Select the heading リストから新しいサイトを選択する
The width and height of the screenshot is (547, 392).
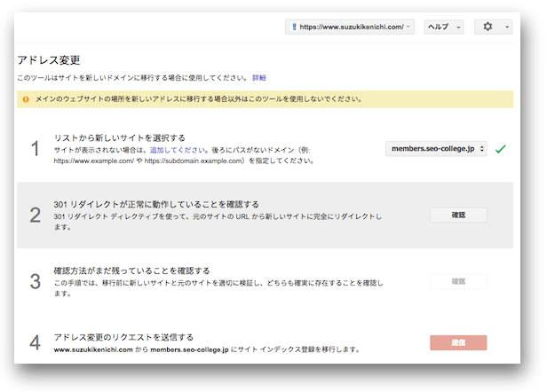coord(120,138)
